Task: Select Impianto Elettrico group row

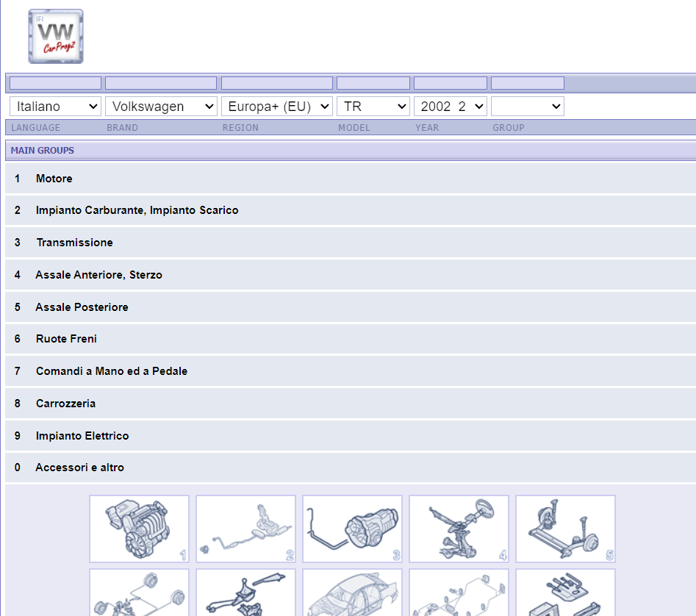Action: point(351,436)
